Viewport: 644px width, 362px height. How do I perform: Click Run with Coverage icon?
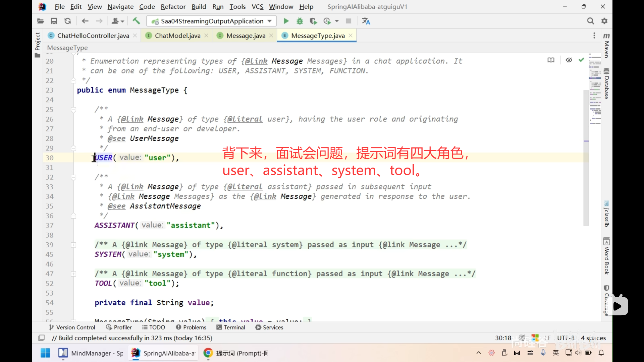tap(313, 21)
